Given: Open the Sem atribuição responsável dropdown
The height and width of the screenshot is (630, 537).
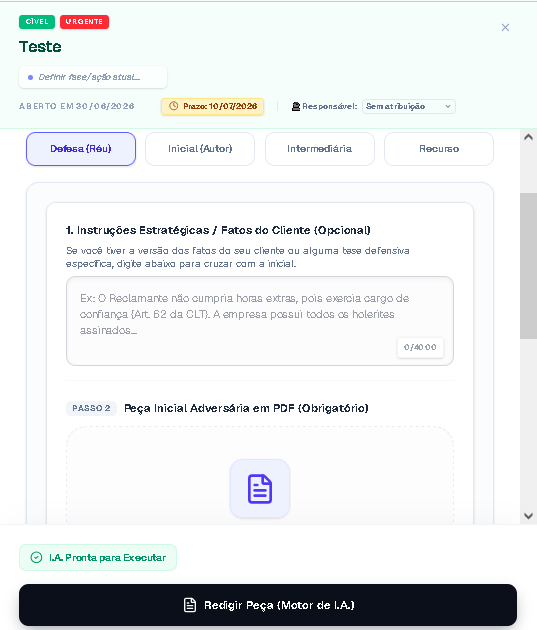Looking at the screenshot, I should point(408,106).
